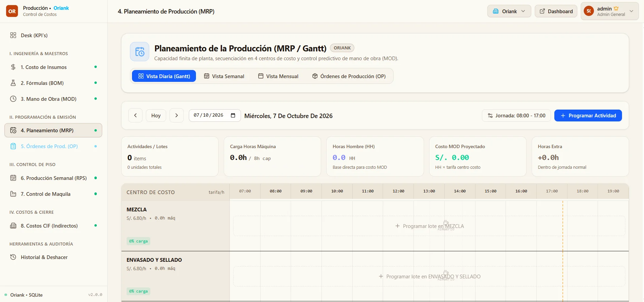Click the 0% carga badge in ENVASADO row

(x=138, y=291)
